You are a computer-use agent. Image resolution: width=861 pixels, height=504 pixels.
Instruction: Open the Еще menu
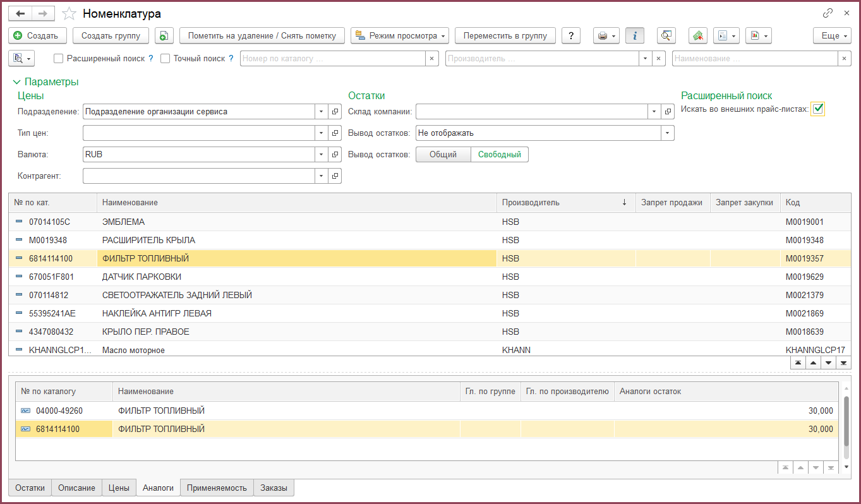coord(832,36)
